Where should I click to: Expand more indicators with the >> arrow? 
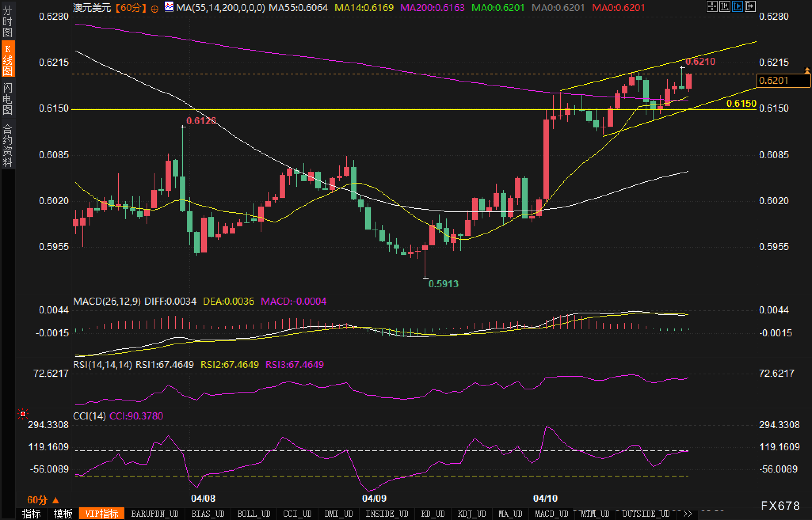point(688,514)
